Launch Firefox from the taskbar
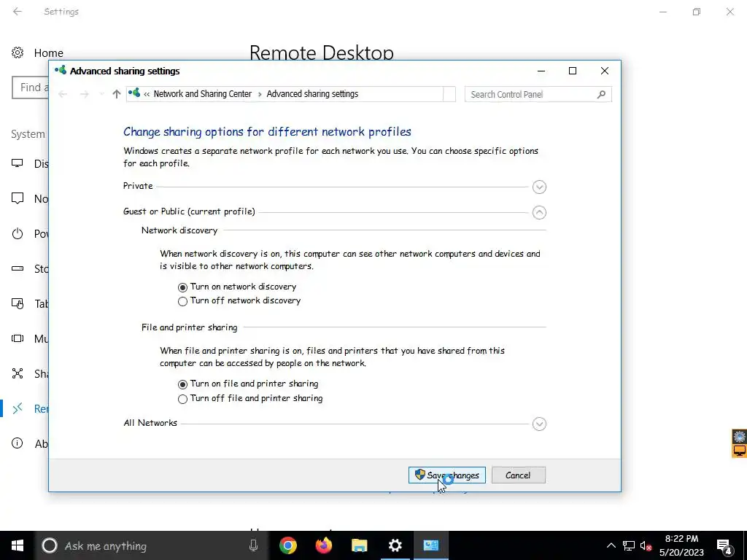The width and height of the screenshot is (747, 560). point(324,545)
